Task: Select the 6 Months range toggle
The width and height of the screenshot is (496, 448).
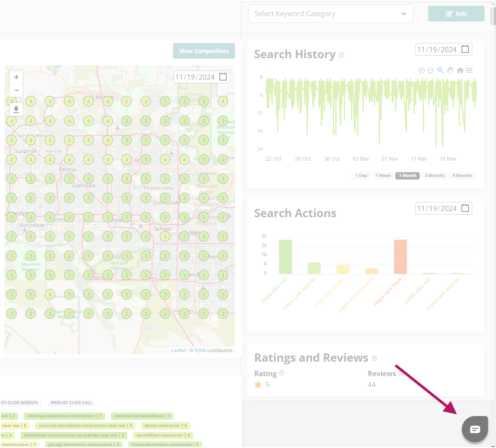Action: 462,176
